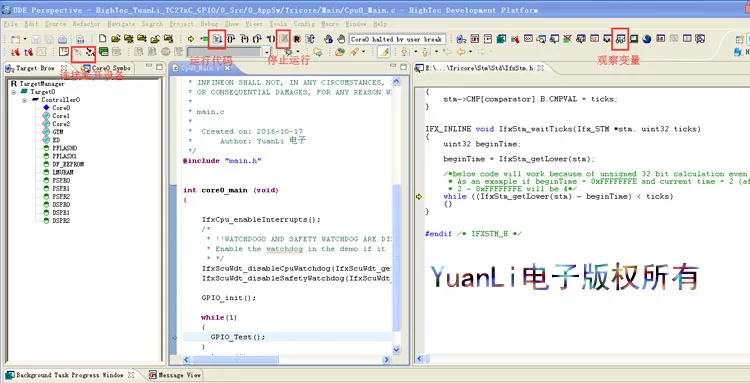Toggle the mark occurrences highlighter icon
The width and height of the screenshot is (750, 383).
click(383, 52)
